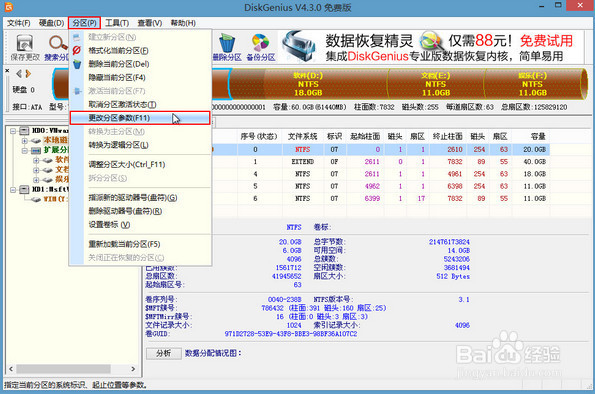595x394 pixels.
Task: Click the 文件系统 column header
Action: 303,136
